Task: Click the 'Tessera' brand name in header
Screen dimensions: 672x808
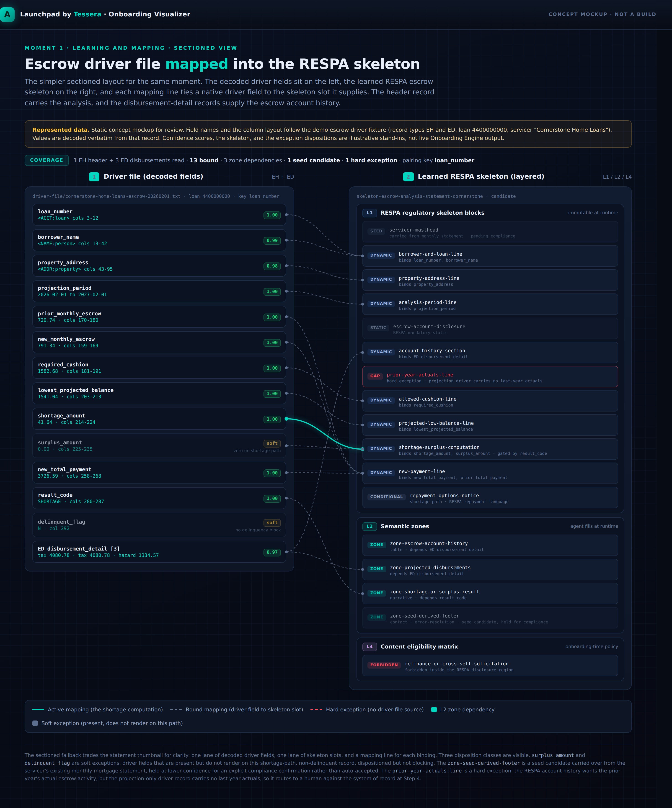Action: pyautogui.click(x=87, y=14)
